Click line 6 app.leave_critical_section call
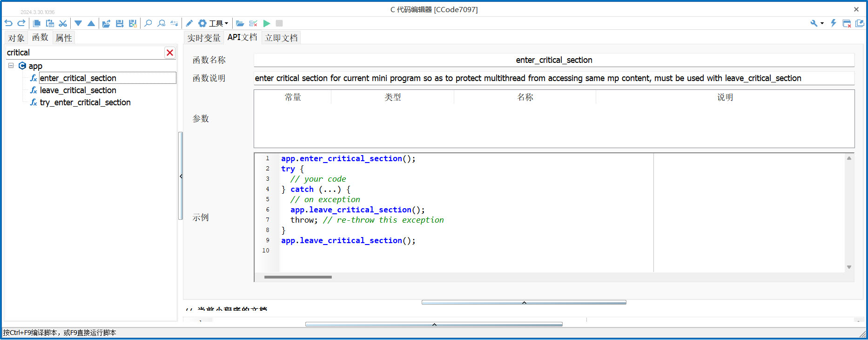The image size is (868, 340). click(357, 210)
